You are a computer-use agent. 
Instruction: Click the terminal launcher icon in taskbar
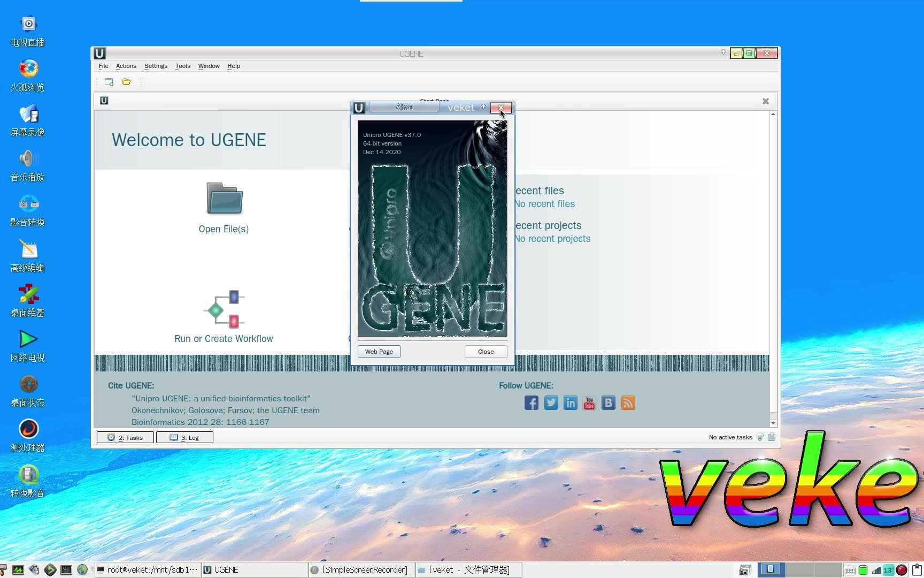pyautogui.click(x=66, y=570)
